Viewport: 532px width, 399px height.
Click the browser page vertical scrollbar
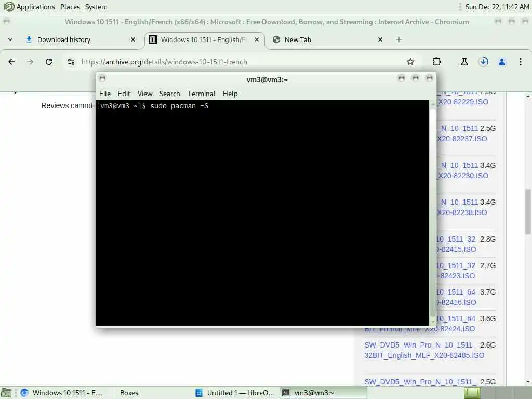pyautogui.click(x=528, y=212)
